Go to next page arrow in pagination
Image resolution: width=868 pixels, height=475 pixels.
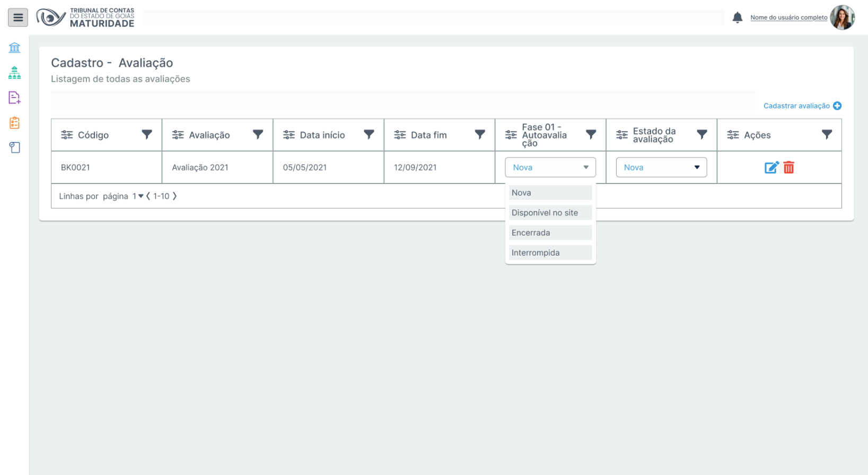[x=174, y=196]
